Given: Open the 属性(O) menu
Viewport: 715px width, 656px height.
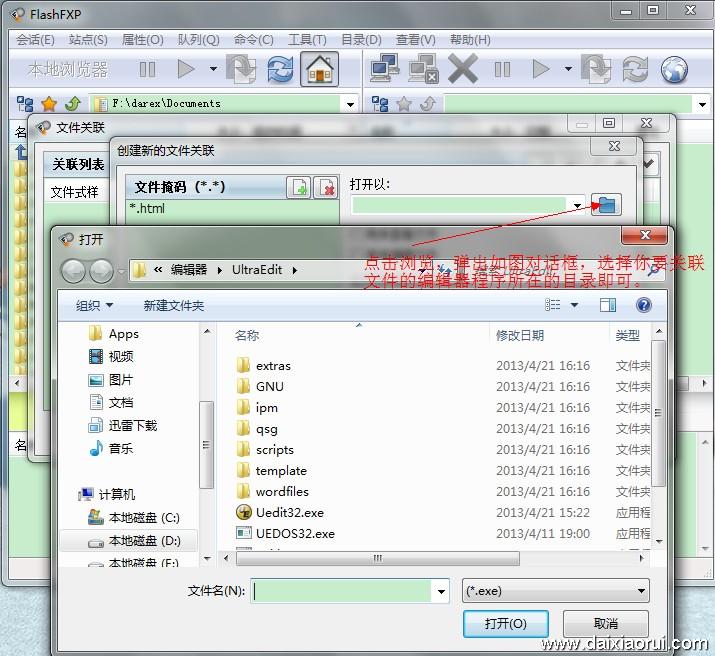Looking at the screenshot, I should pyautogui.click(x=142, y=40).
